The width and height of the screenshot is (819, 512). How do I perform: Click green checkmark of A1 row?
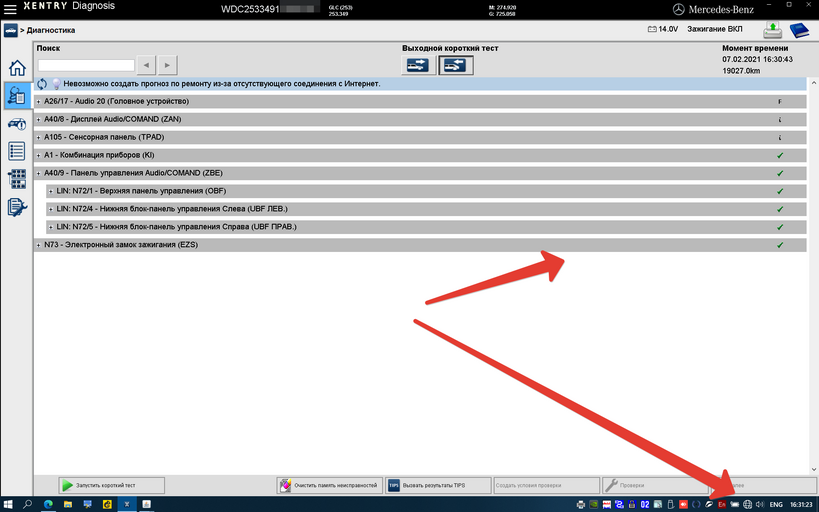point(780,155)
